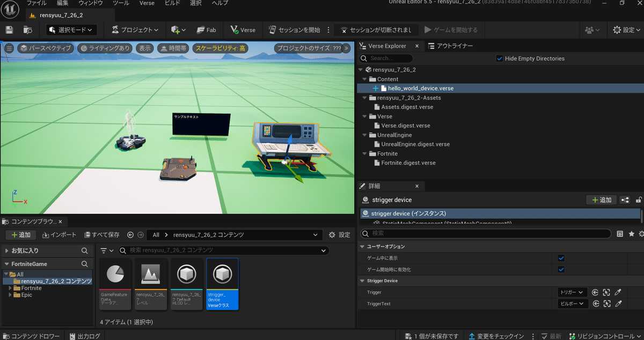The width and height of the screenshot is (644, 340).
Task: Expand the Fortnite folder in content tree
Action: [x=10, y=288]
